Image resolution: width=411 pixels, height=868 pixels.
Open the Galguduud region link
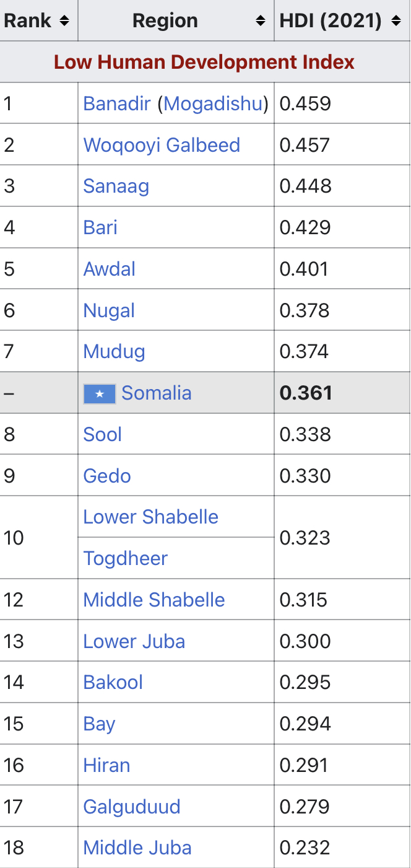132,807
